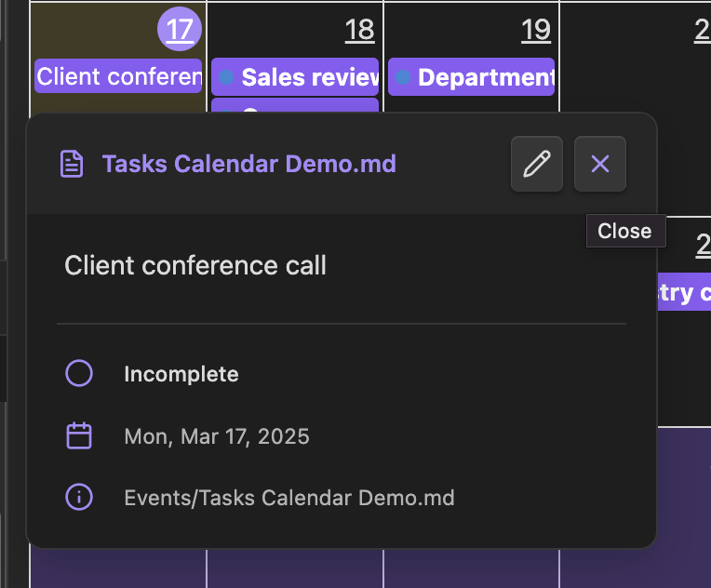Click the pencil edit icon in popup
This screenshot has width=711, height=588.
537,164
